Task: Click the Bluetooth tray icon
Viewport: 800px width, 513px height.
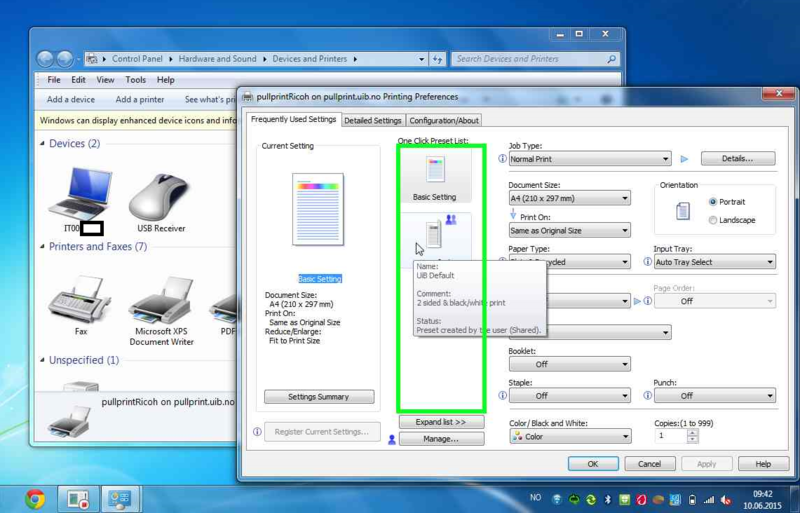Action: 607,499
